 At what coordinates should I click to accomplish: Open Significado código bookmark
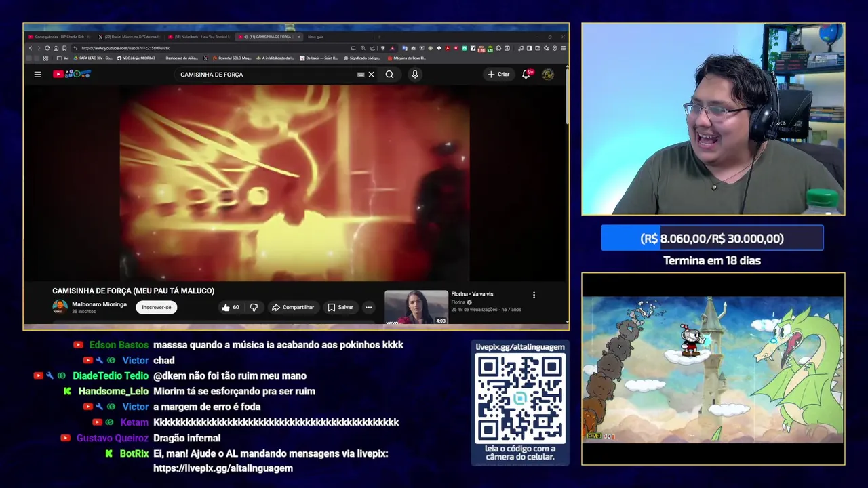coord(361,58)
